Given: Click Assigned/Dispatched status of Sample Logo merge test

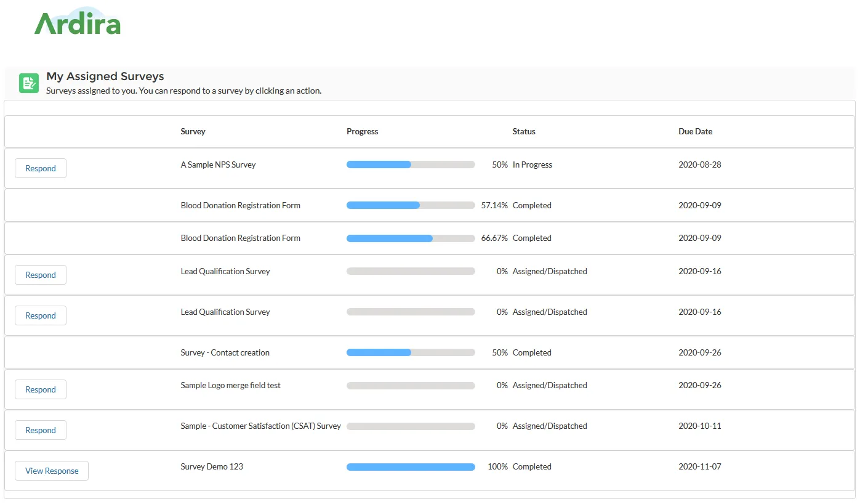Looking at the screenshot, I should click(550, 385).
